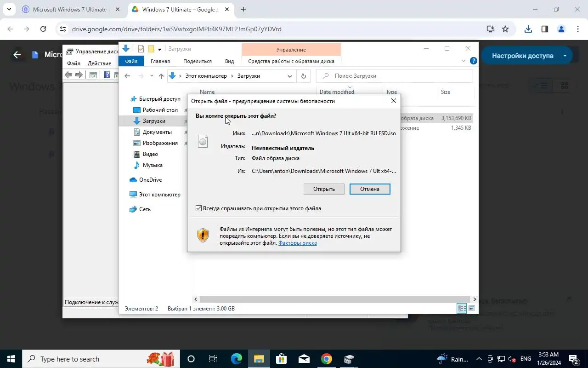Viewport: 588px width, 368px height.
Task: Switch to Вид ribbon tab
Action: 229,61
